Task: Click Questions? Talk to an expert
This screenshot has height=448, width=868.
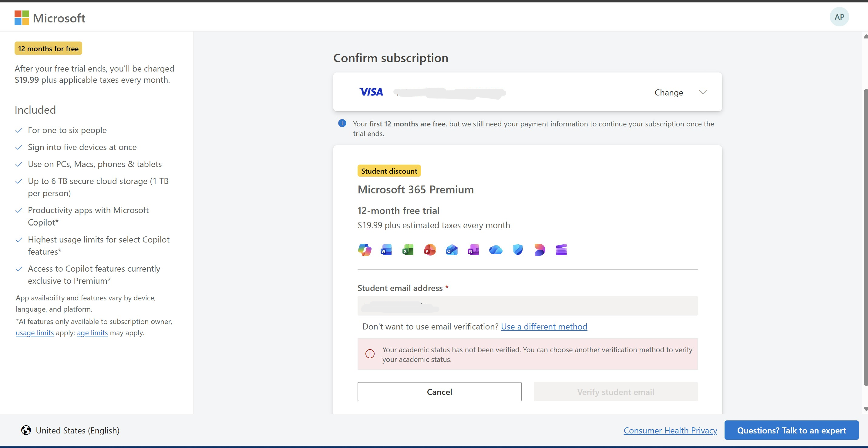Action: pos(791,430)
